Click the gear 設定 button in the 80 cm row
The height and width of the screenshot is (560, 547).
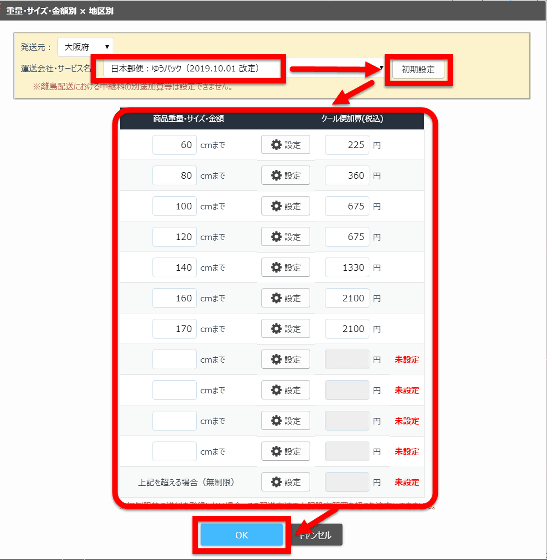(x=285, y=175)
